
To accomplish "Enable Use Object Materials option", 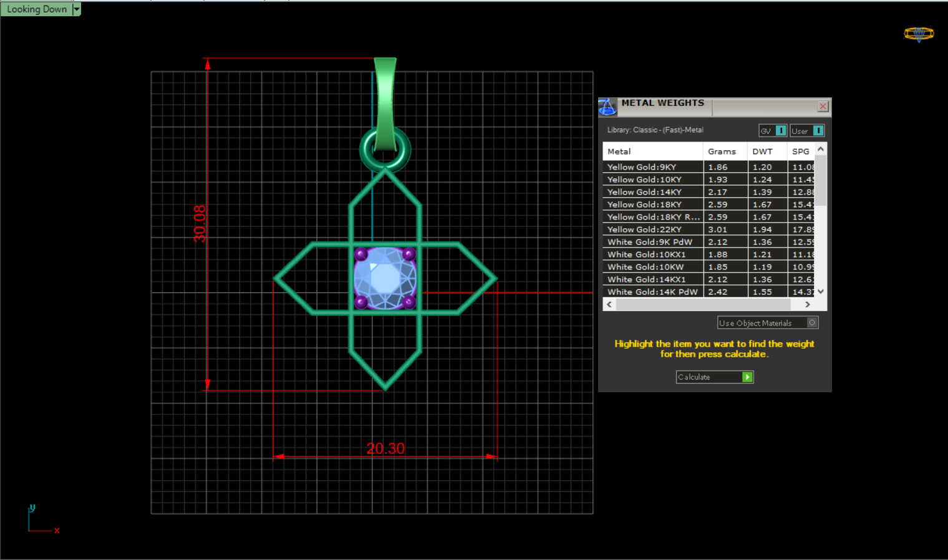I will pyautogui.click(x=811, y=323).
